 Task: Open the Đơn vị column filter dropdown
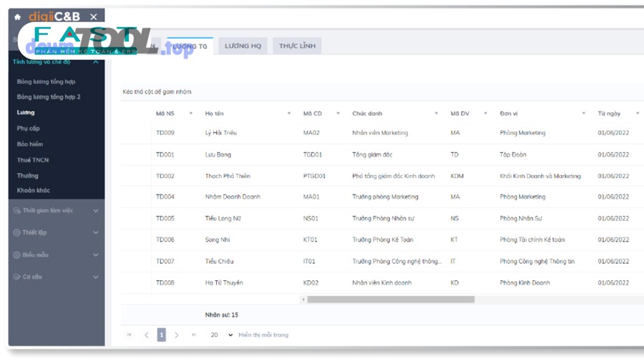pyautogui.click(x=583, y=113)
